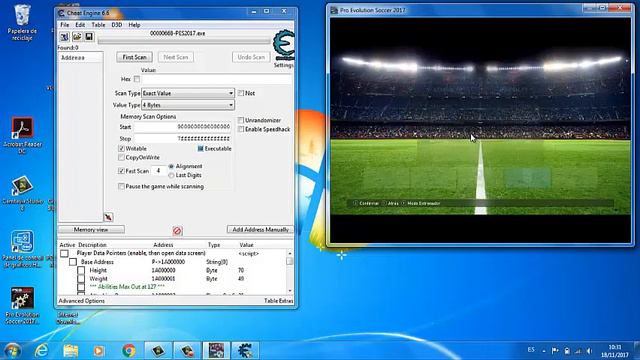
Task: Click the Cheat Engine logo
Action: [284, 45]
